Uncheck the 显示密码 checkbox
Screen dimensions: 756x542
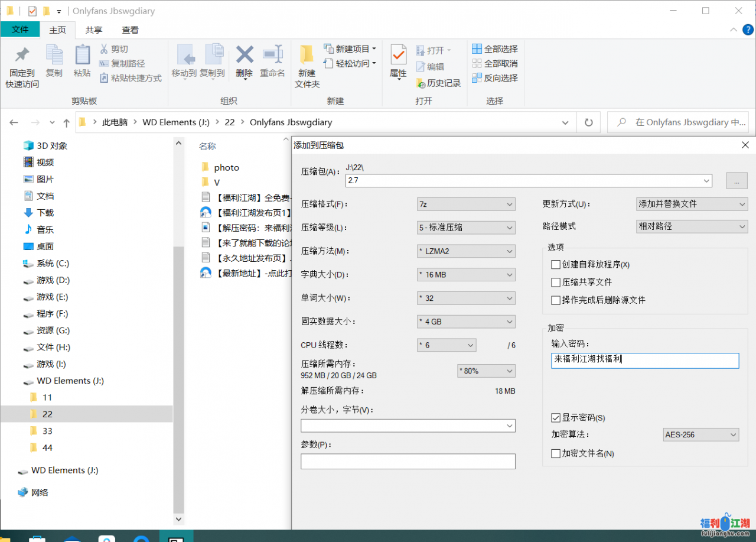pyautogui.click(x=555, y=417)
